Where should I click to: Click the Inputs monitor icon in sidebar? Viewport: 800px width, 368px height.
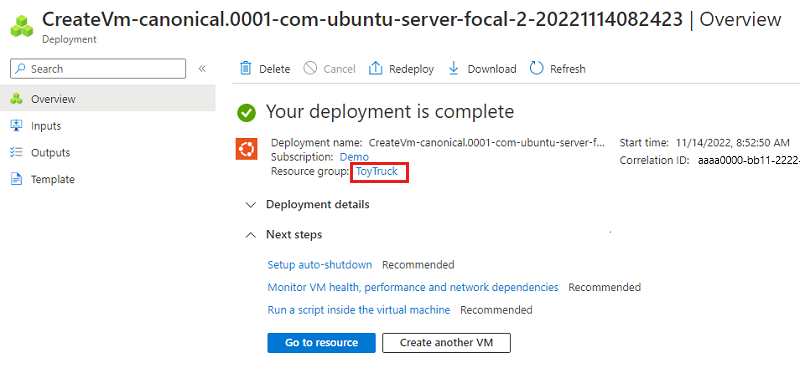coord(16,126)
